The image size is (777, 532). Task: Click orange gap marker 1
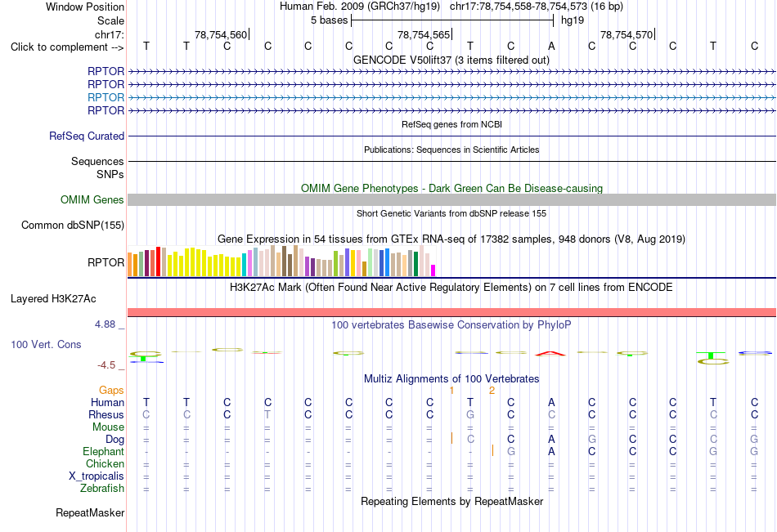[451, 391]
